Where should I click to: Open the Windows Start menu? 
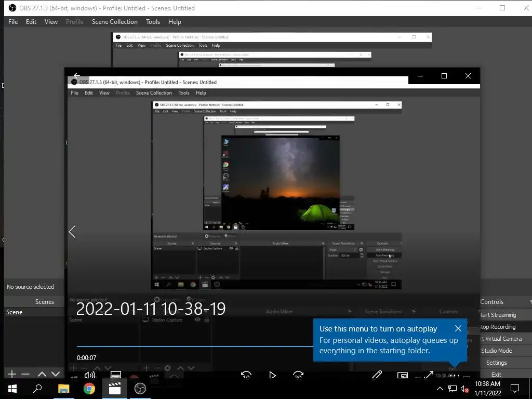point(12,389)
